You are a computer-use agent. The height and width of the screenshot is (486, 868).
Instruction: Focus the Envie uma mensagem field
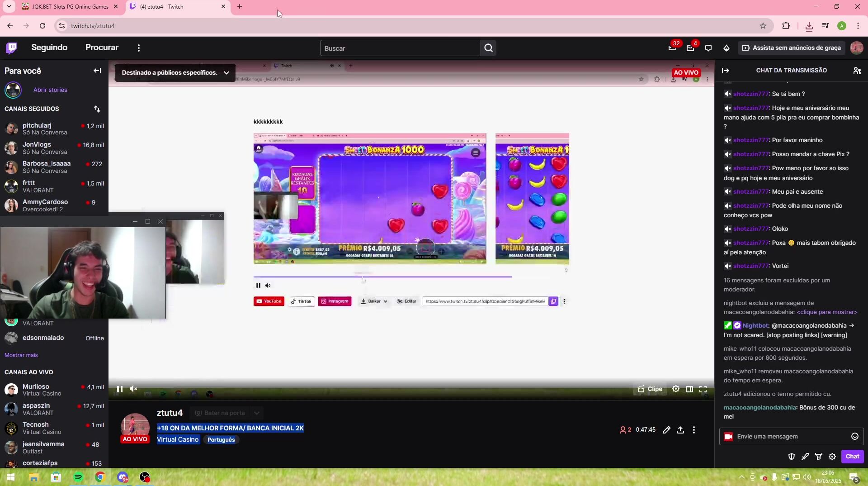[791, 437]
